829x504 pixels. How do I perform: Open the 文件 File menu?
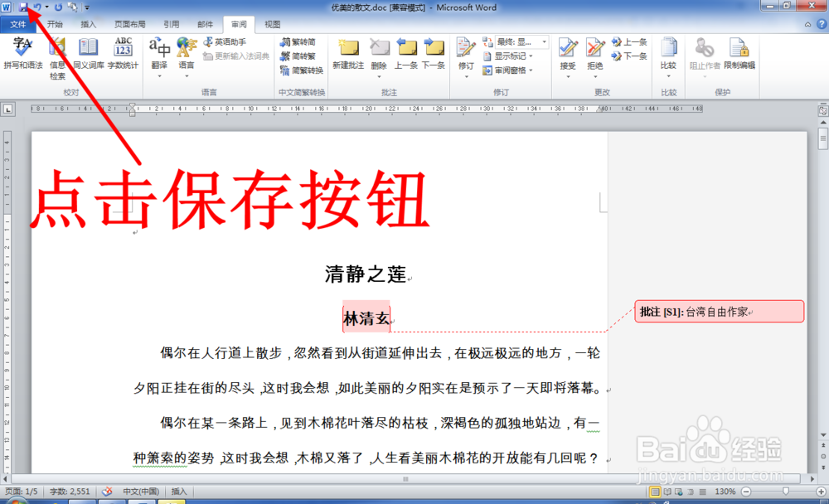[17, 24]
